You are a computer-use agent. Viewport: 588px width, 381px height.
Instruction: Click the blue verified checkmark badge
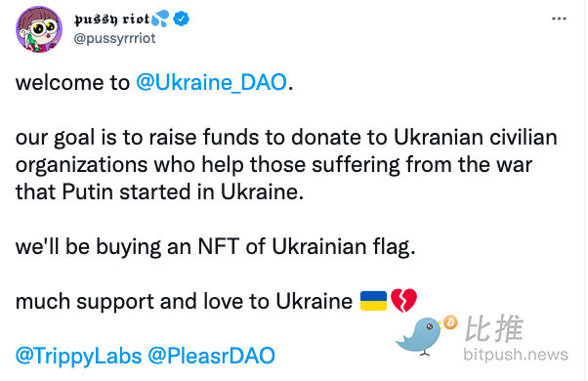(x=181, y=19)
